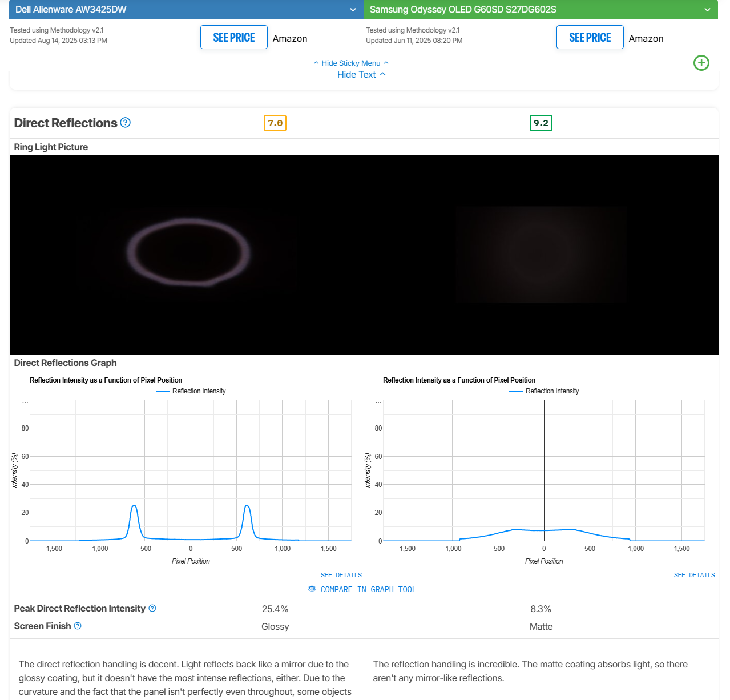Click Samsung ring light reflection picture
Image resolution: width=730 pixels, height=700 pixels.
tap(541, 255)
